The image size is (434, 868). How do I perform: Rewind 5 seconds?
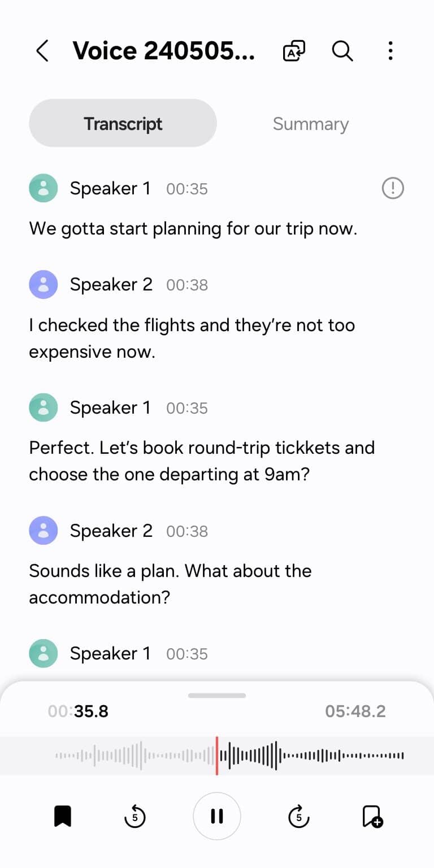(134, 816)
